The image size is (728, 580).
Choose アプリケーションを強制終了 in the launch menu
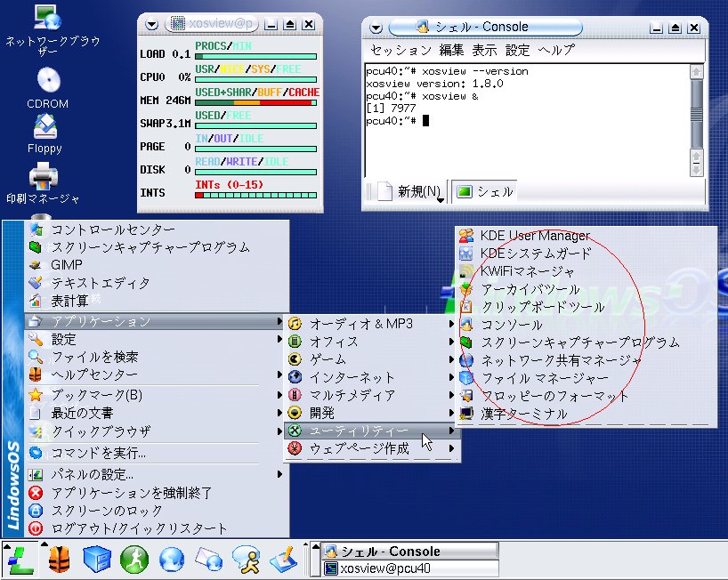(x=157, y=492)
